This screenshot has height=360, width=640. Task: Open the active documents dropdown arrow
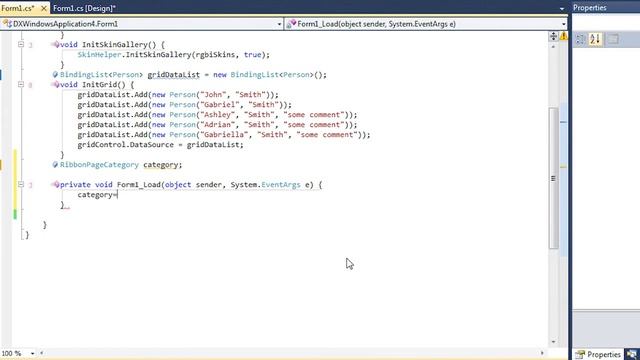[x=562, y=9]
